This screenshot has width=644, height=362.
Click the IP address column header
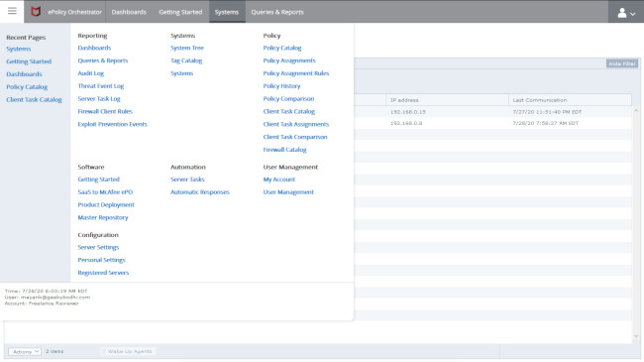[447, 100]
